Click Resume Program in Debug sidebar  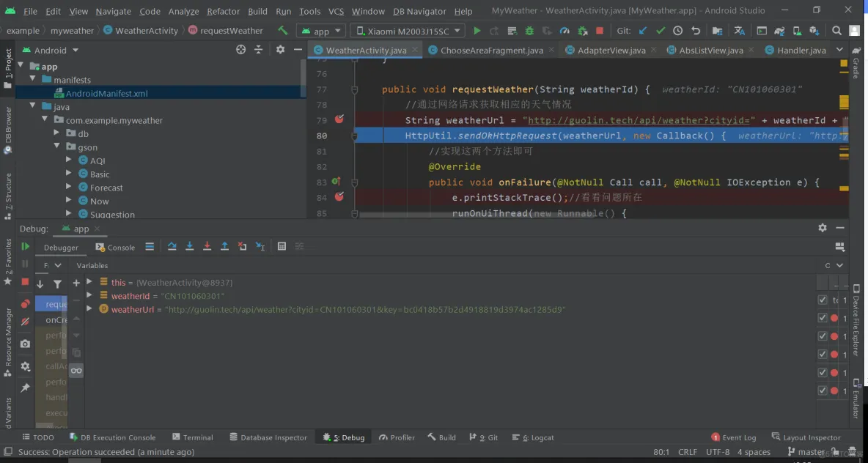(25, 246)
